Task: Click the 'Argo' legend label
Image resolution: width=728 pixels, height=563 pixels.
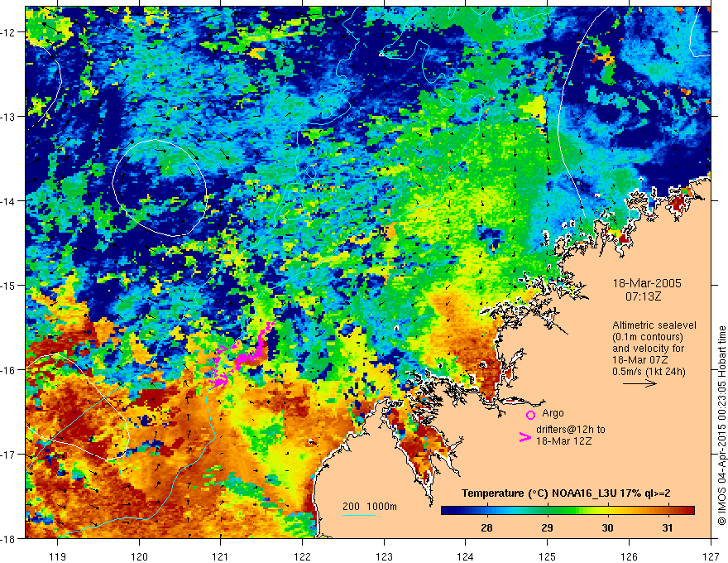Action: pos(553,413)
